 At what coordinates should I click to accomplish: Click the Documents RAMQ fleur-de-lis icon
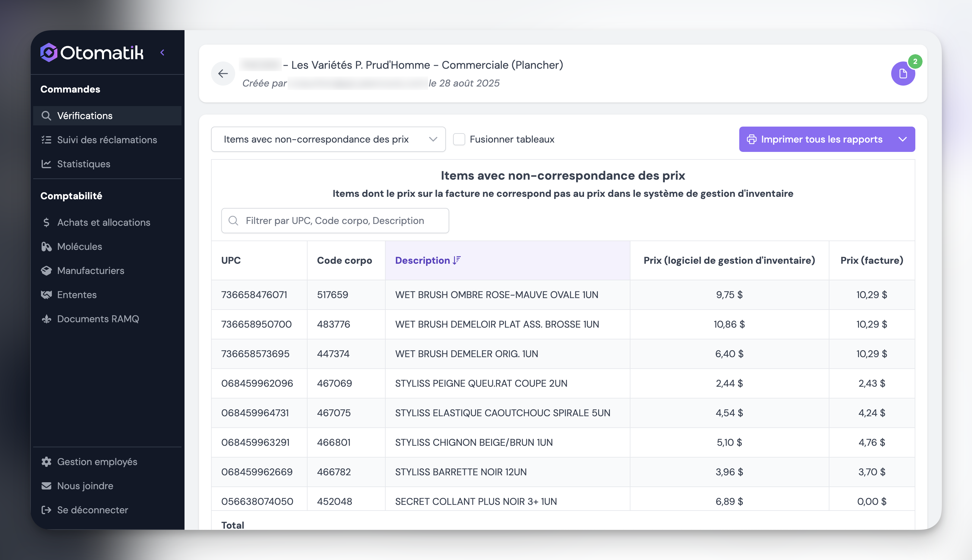point(46,319)
